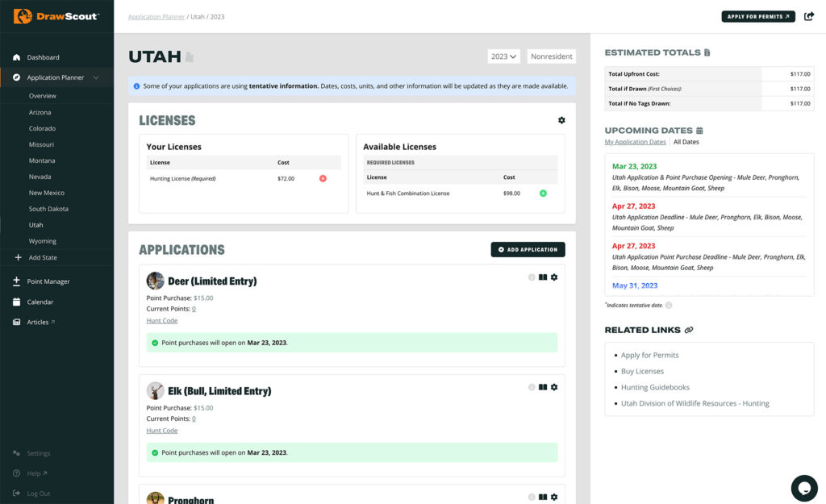Open Licenses settings gear icon
Image resolution: width=826 pixels, height=504 pixels.
point(561,120)
